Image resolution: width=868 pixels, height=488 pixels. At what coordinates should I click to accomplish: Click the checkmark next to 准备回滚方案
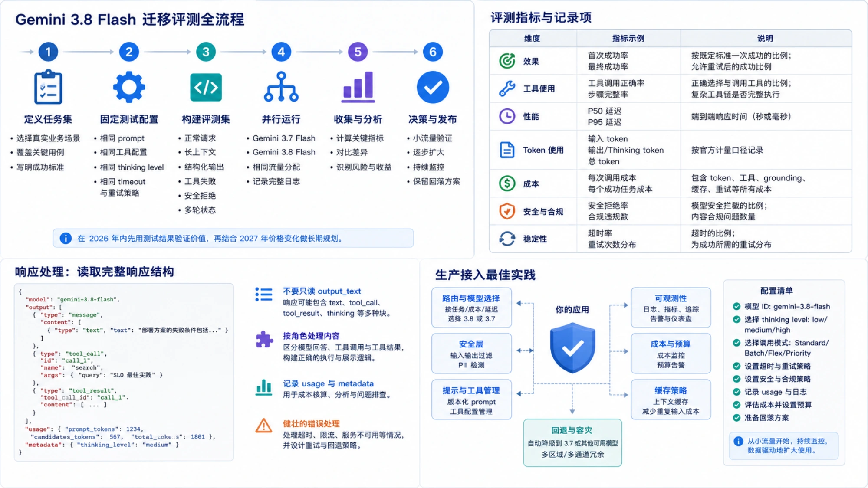tap(736, 418)
